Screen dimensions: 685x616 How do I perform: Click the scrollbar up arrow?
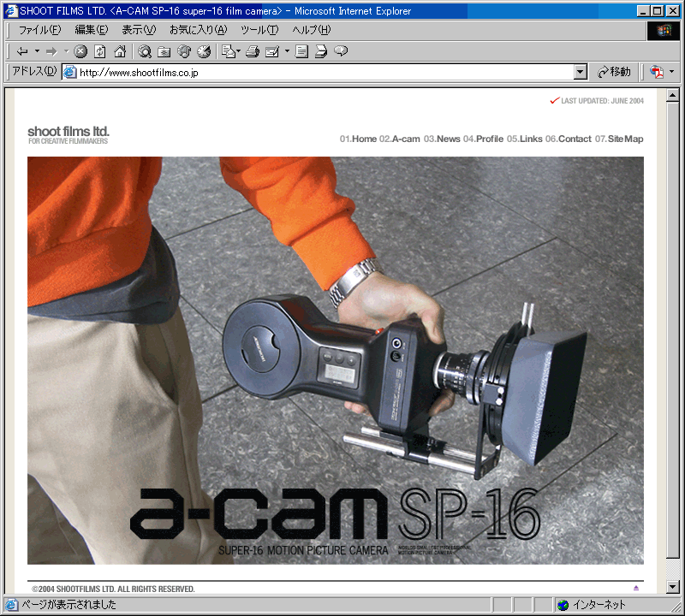673,95
